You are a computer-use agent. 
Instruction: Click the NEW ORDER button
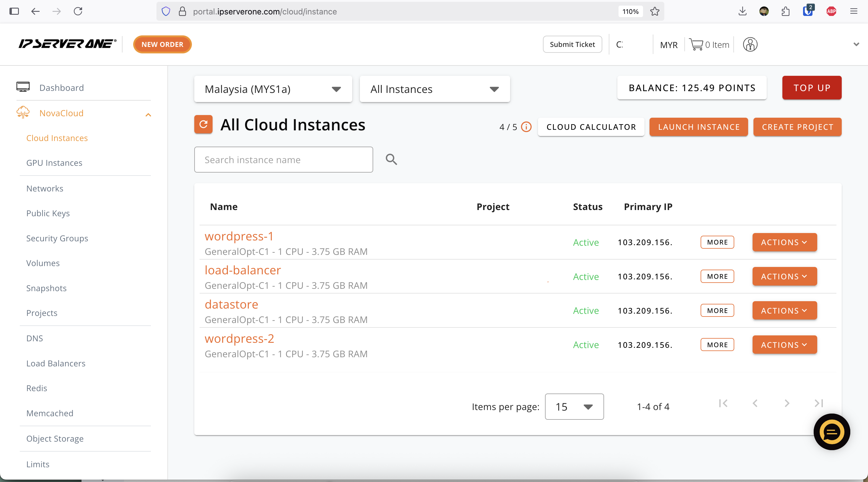pos(162,44)
